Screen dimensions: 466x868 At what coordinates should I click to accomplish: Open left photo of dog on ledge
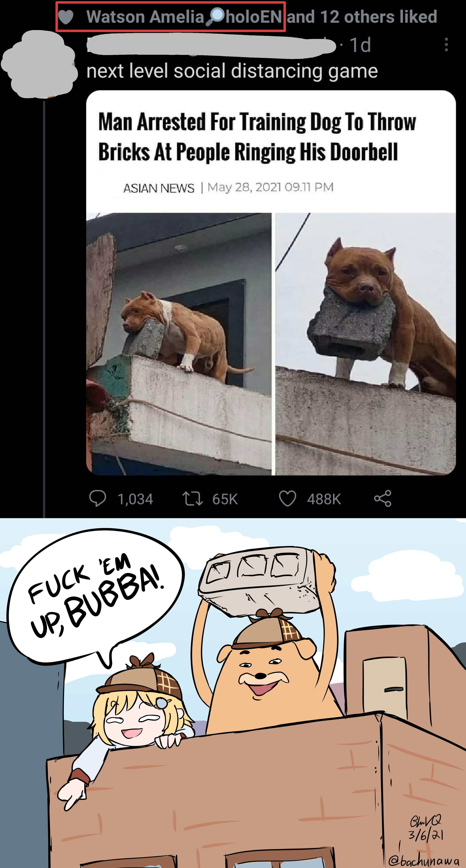pyautogui.click(x=179, y=344)
